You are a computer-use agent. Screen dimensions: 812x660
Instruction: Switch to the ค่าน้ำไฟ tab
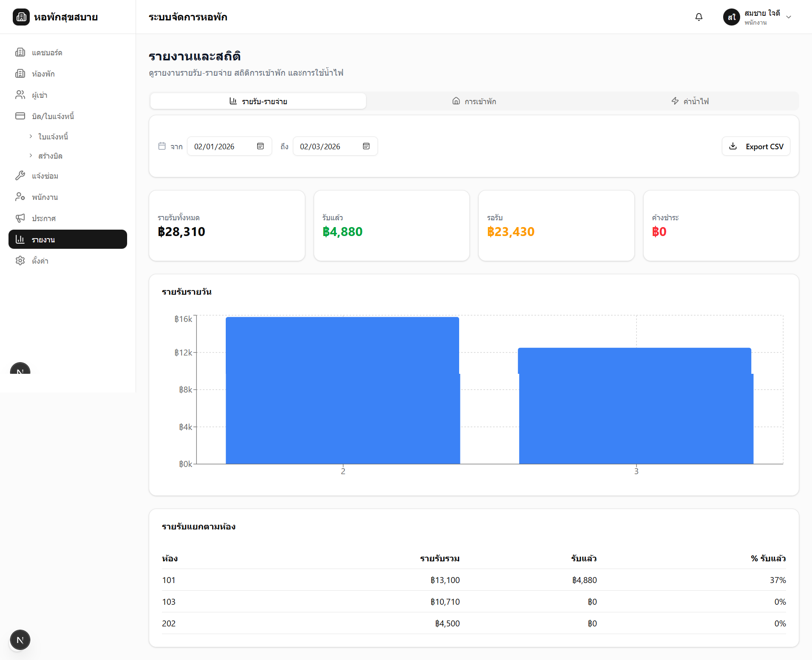690,101
